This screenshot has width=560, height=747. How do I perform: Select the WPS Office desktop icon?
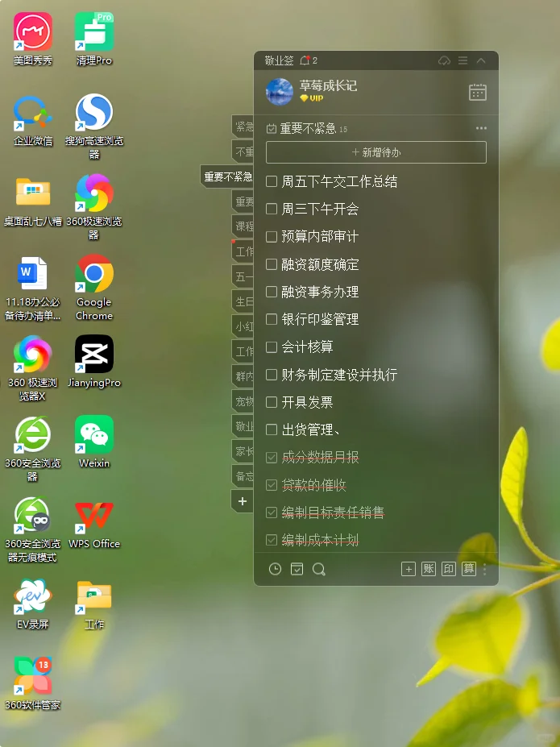coord(94,523)
